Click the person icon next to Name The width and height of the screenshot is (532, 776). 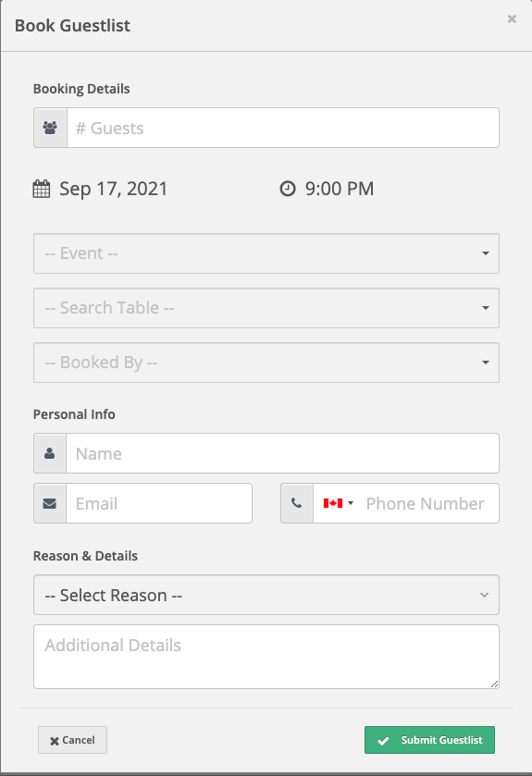tap(49, 453)
